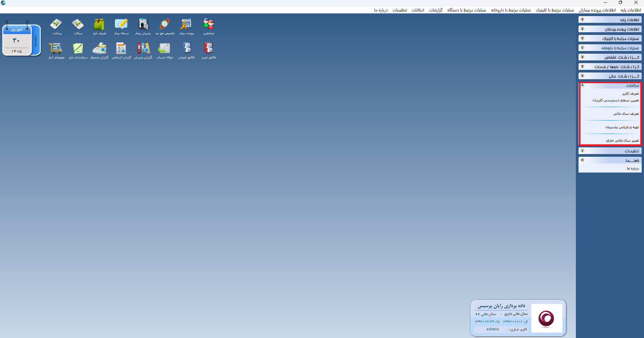Launch the پذيرش بيمار patient admission icon
The height and width of the screenshot is (338, 644).
tap(143, 27)
